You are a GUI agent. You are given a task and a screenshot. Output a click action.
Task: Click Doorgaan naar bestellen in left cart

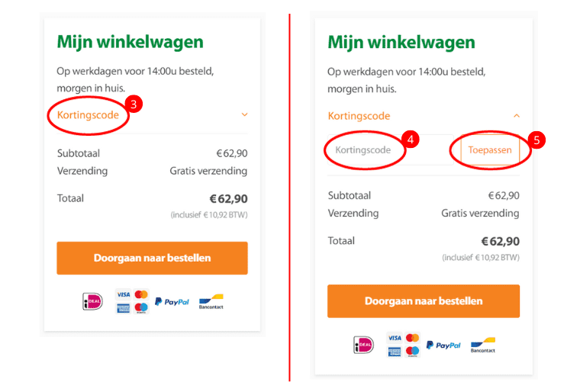tap(152, 258)
